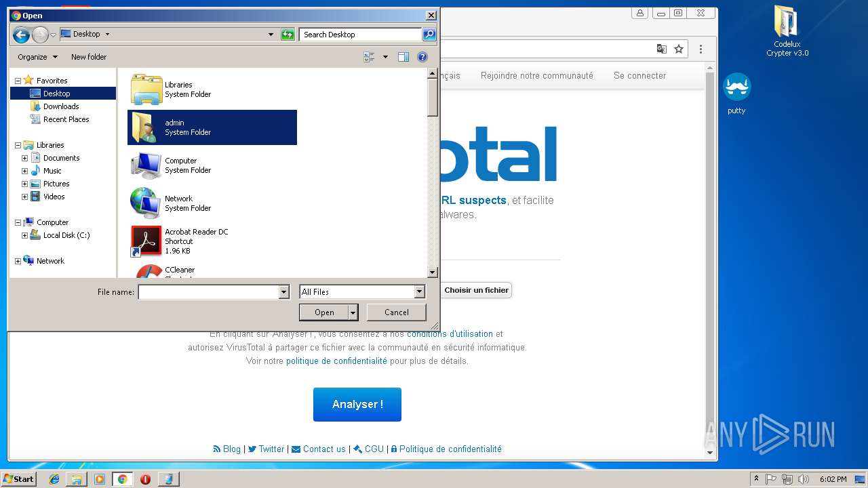Select the Network system folder icon
Image resolution: width=868 pixels, height=488 pixels.
[146, 203]
